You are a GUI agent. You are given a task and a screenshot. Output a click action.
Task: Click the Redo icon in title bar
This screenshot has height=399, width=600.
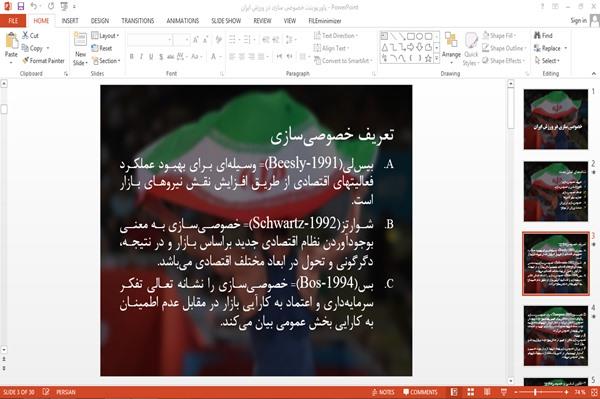(51, 6)
